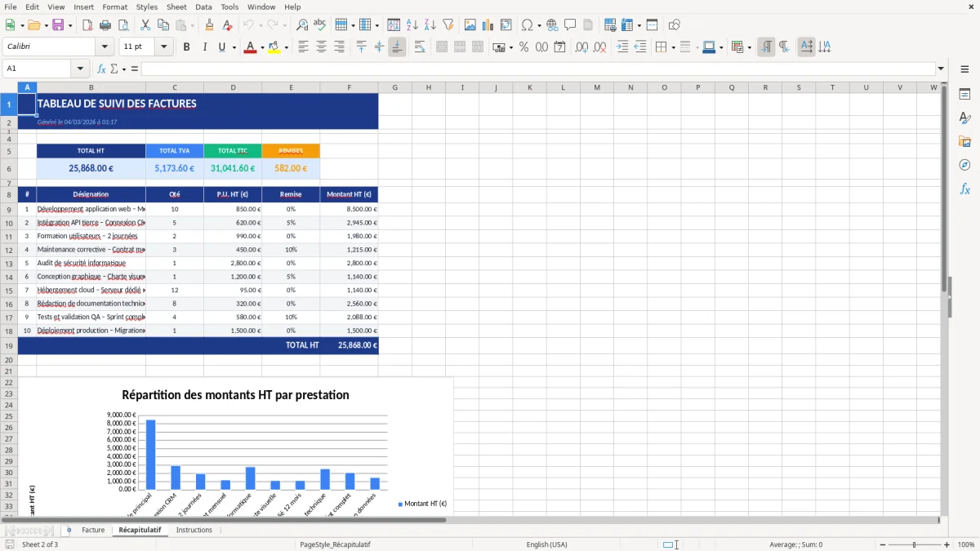The height and width of the screenshot is (551, 980).
Task: Click the formula equals sign button
Action: point(135,69)
